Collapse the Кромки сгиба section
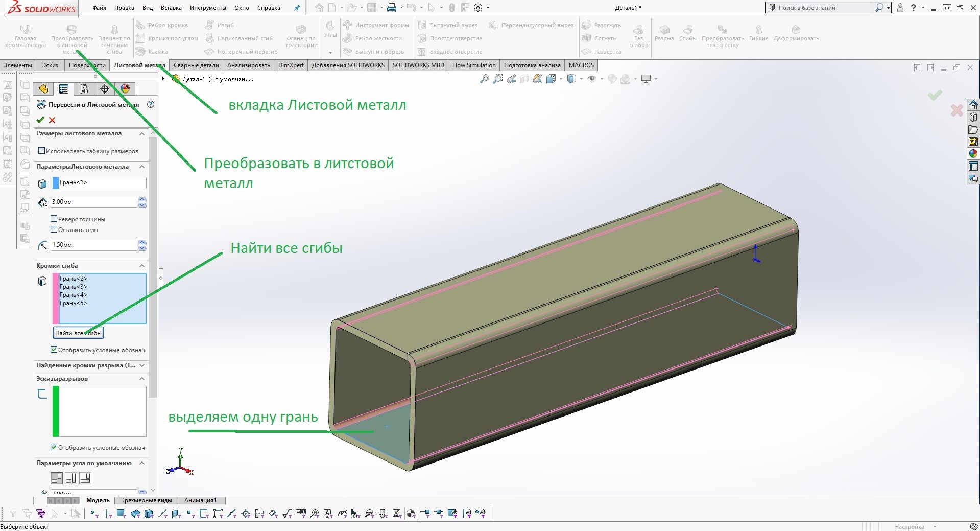 click(x=142, y=266)
